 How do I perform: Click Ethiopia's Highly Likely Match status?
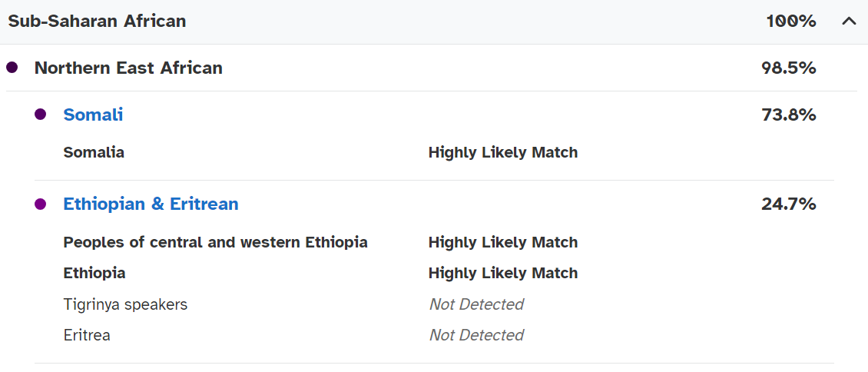point(502,273)
